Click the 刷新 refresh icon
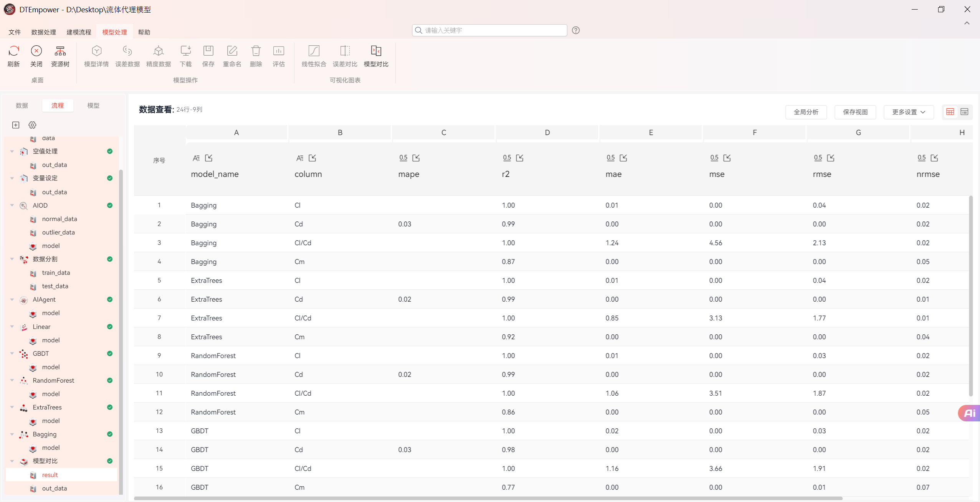The image size is (980, 502). click(x=13, y=51)
